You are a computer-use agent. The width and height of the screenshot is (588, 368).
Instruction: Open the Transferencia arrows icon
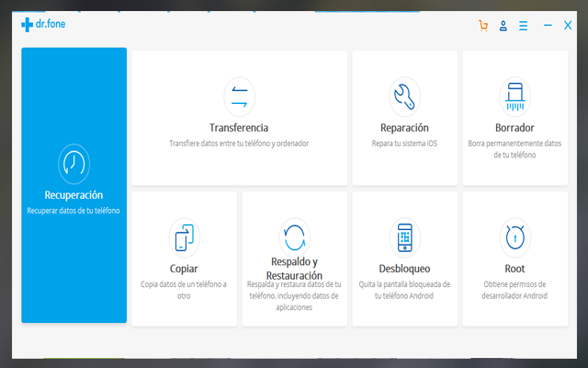(239, 95)
